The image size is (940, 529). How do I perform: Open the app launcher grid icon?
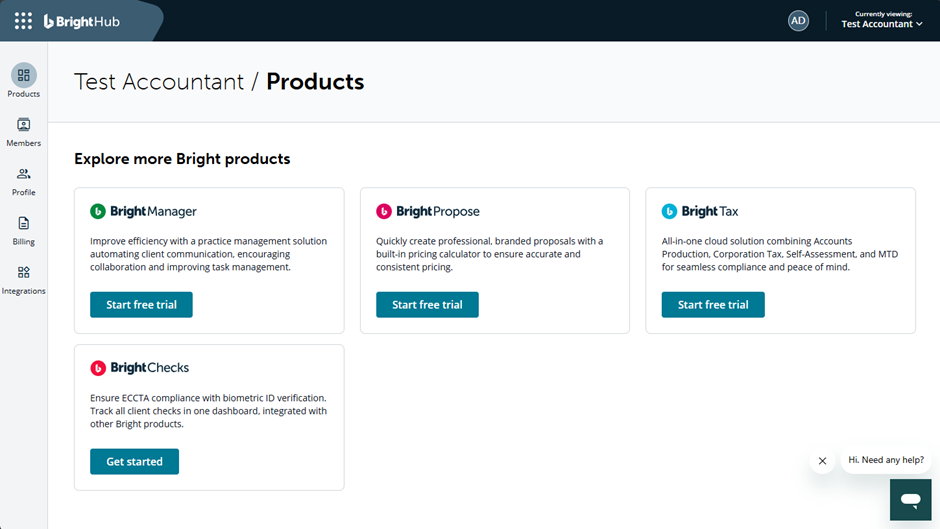pos(23,21)
